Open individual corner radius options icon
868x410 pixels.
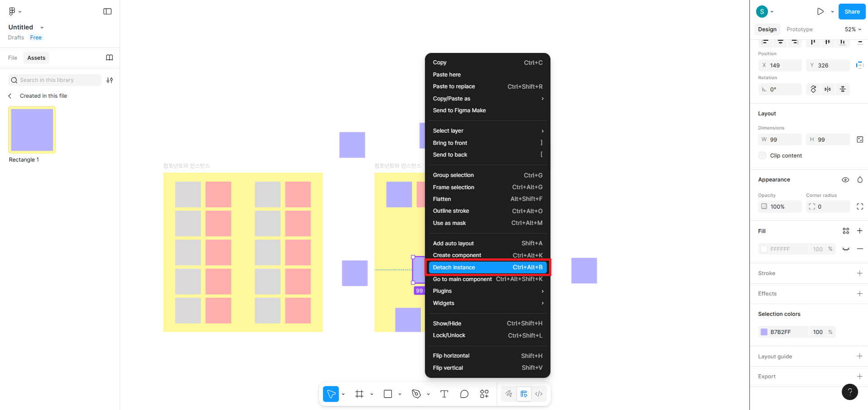(860, 206)
